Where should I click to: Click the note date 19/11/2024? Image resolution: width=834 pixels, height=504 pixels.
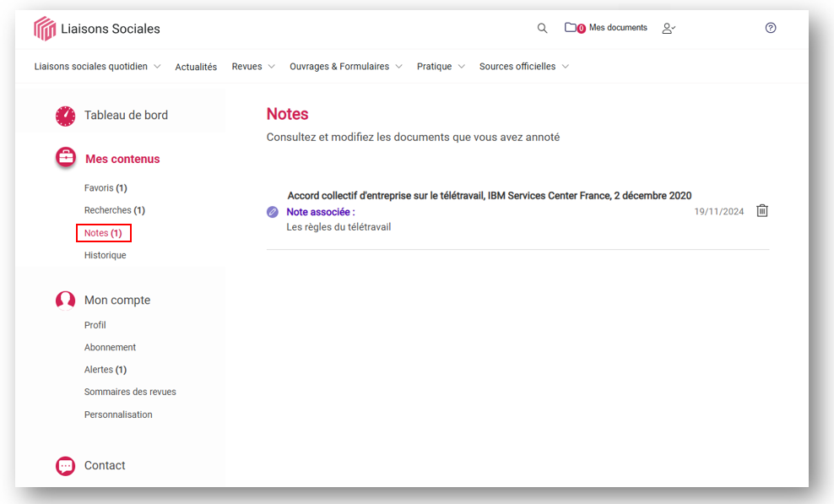click(x=718, y=212)
